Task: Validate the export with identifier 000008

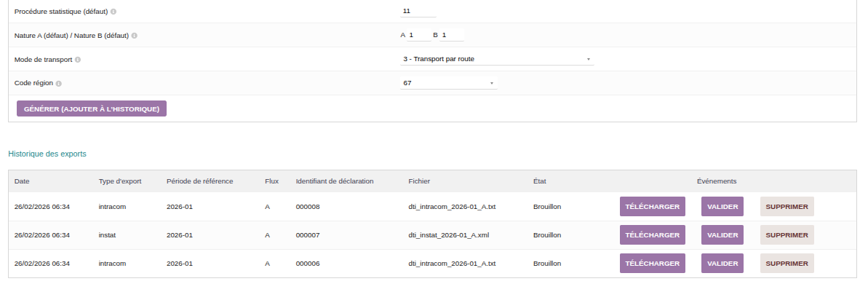Action: (x=722, y=207)
